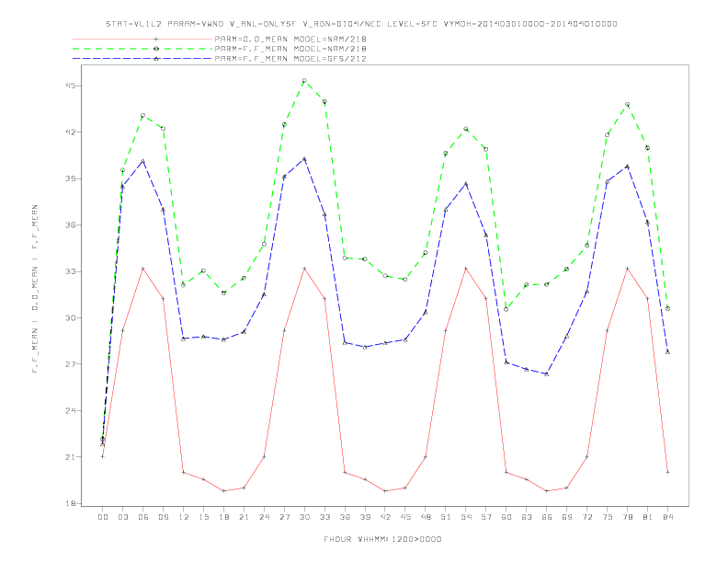Click x-axis tick label 48

426,517
